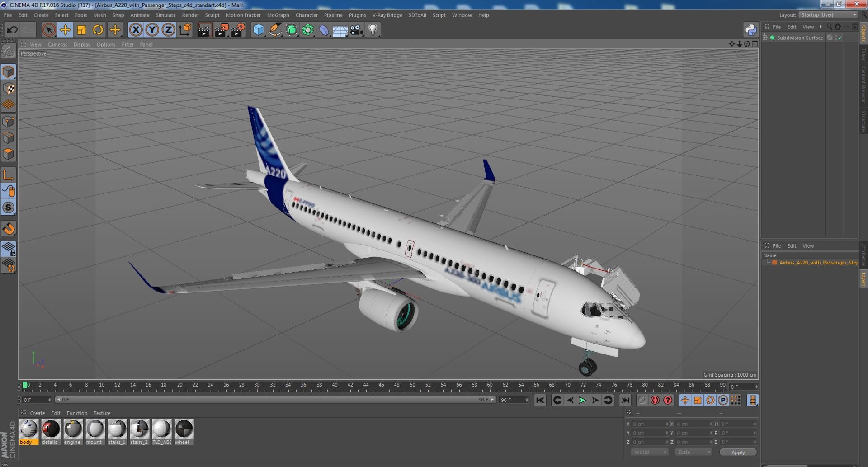Open the Content Browser side tab

coord(863,85)
